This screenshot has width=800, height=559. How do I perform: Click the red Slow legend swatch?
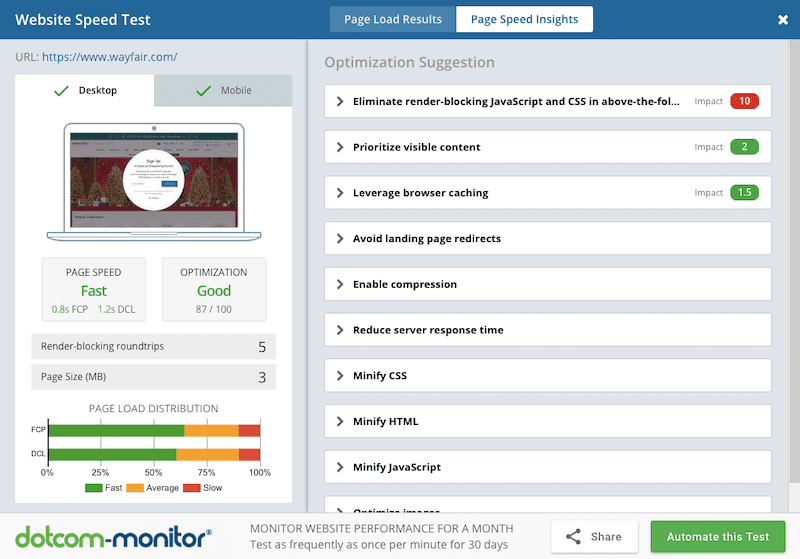coord(192,488)
